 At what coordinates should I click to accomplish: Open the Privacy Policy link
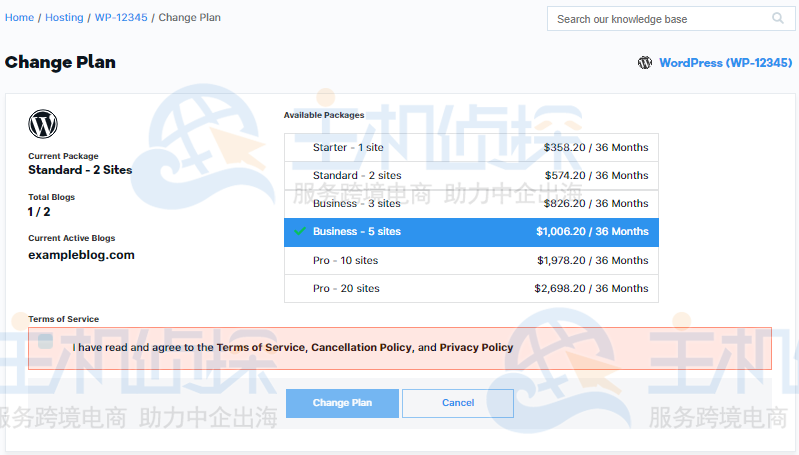pos(476,348)
